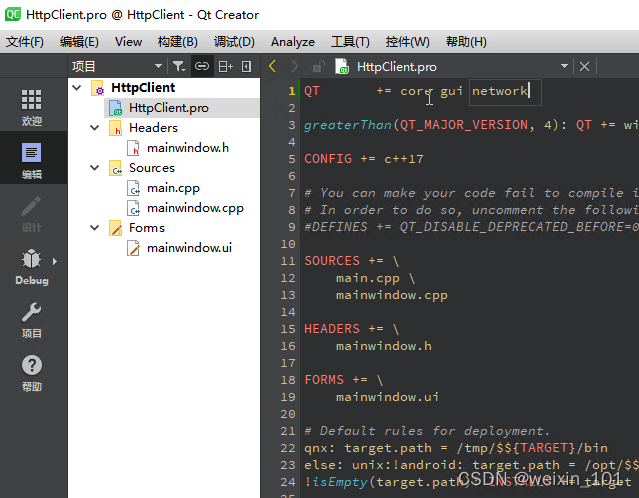
Task: Open the 项目 view selector dropdown
Action: [158, 66]
